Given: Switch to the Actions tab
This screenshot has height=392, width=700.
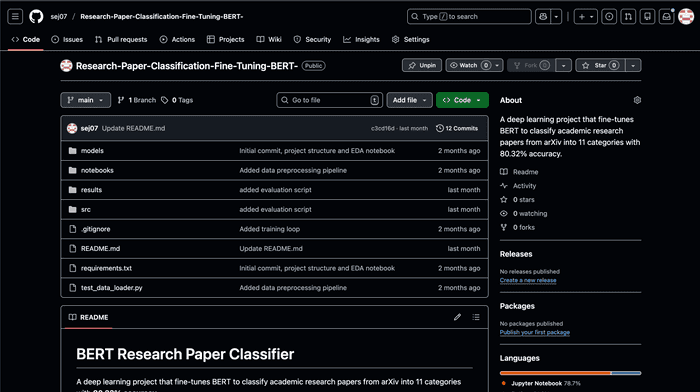Looking at the screenshot, I should 177,39.
